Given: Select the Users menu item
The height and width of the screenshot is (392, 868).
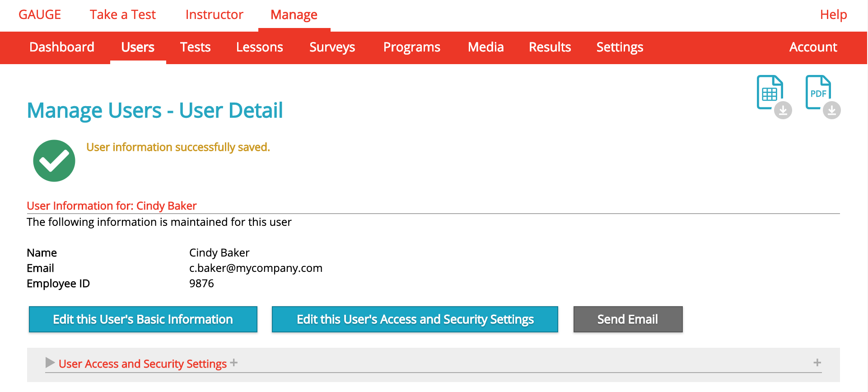Looking at the screenshot, I should point(138,47).
